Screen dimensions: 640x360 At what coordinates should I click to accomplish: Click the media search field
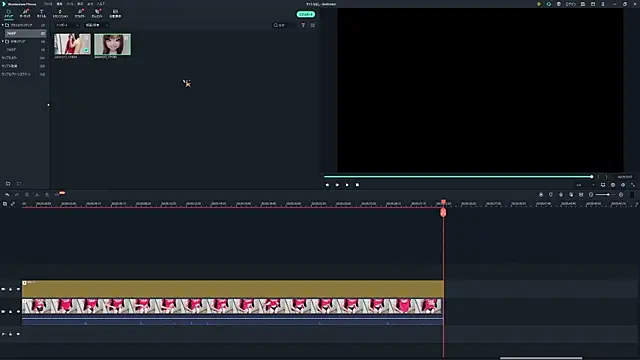[x=284, y=25]
